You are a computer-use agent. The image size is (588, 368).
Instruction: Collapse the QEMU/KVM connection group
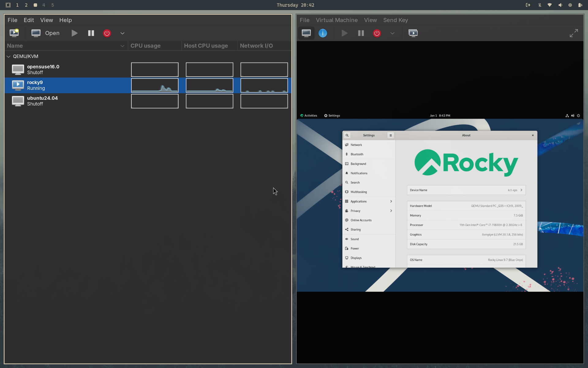(8, 56)
